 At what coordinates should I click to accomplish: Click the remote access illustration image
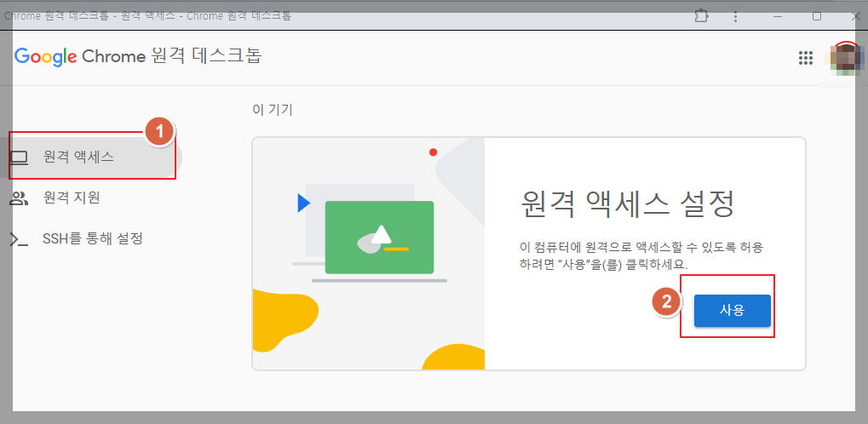tap(368, 254)
